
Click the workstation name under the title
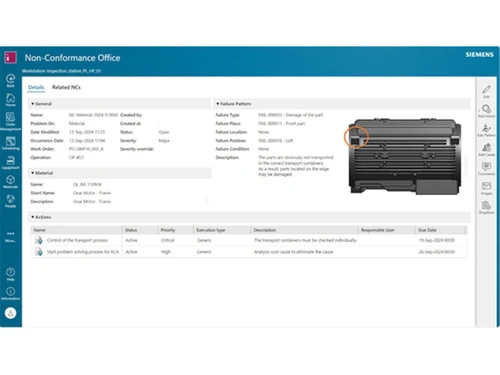point(61,71)
